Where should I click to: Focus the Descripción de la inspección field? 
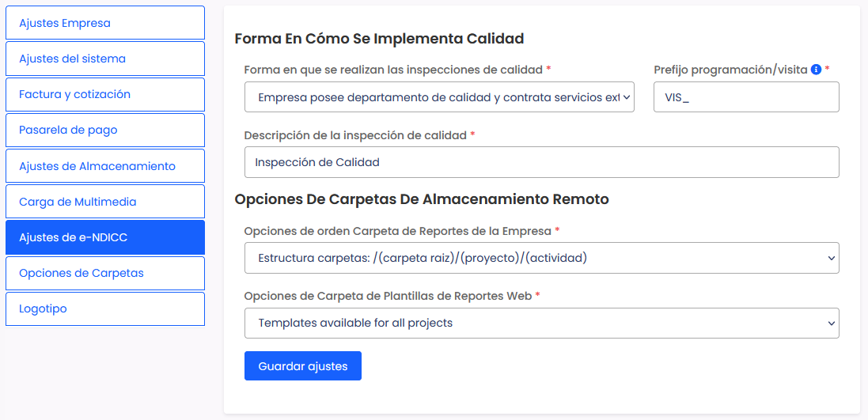click(540, 162)
